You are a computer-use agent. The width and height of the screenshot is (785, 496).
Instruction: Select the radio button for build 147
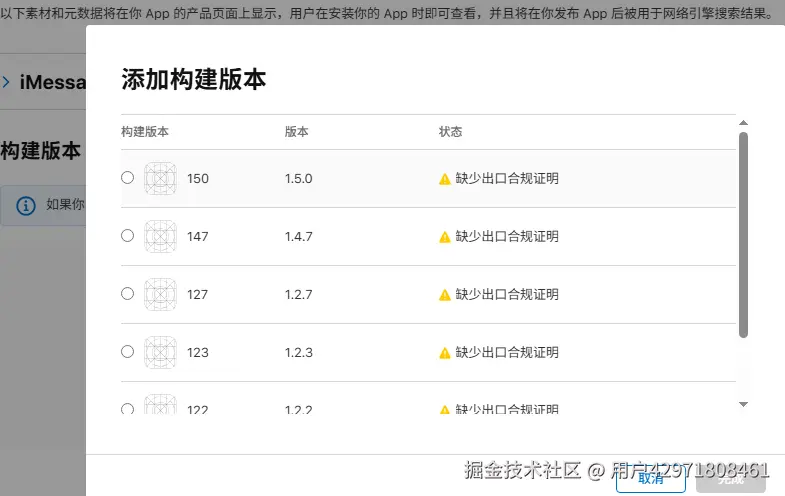128,236
